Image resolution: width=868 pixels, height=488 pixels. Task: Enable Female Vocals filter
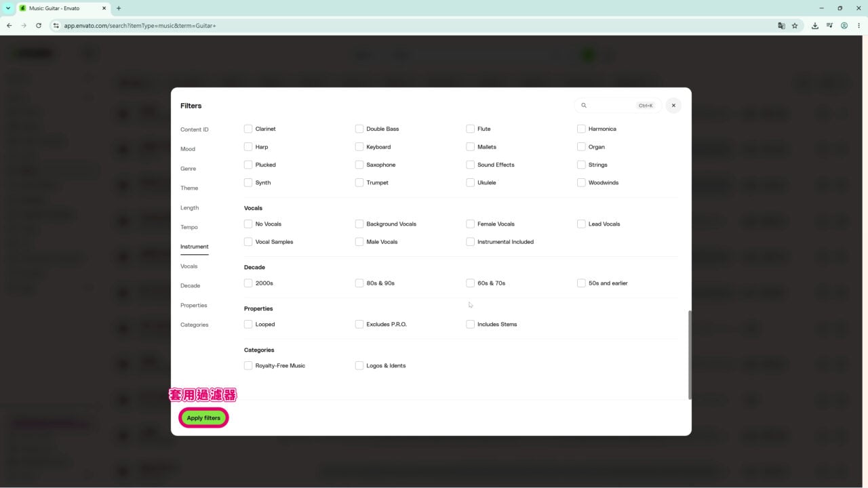click(x=470, y=224)
